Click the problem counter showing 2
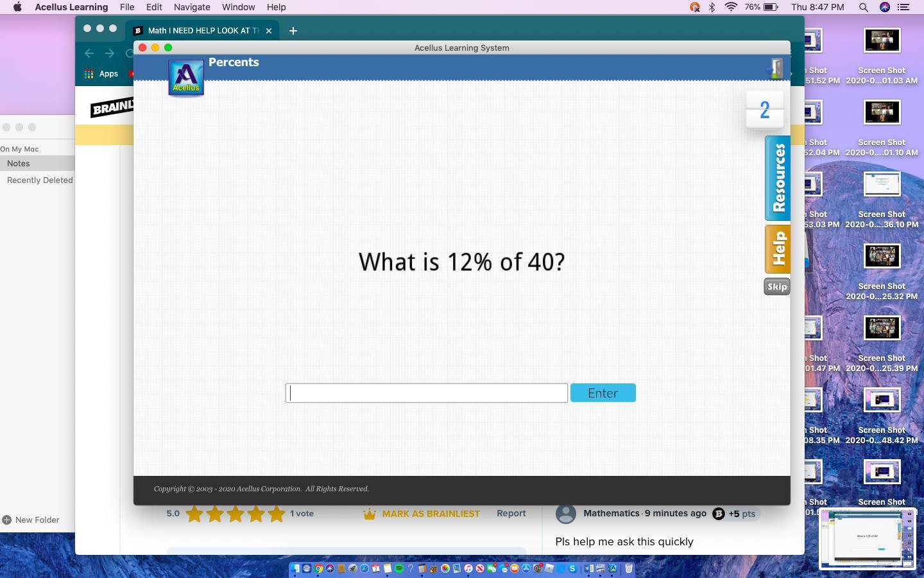Image resolution: width=924 pixels, height=578 pixels. coord(765,110)
